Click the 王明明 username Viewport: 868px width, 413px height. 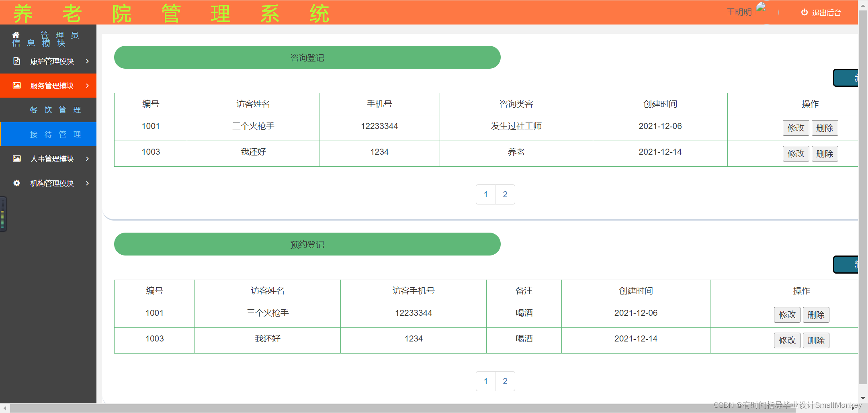739,12
